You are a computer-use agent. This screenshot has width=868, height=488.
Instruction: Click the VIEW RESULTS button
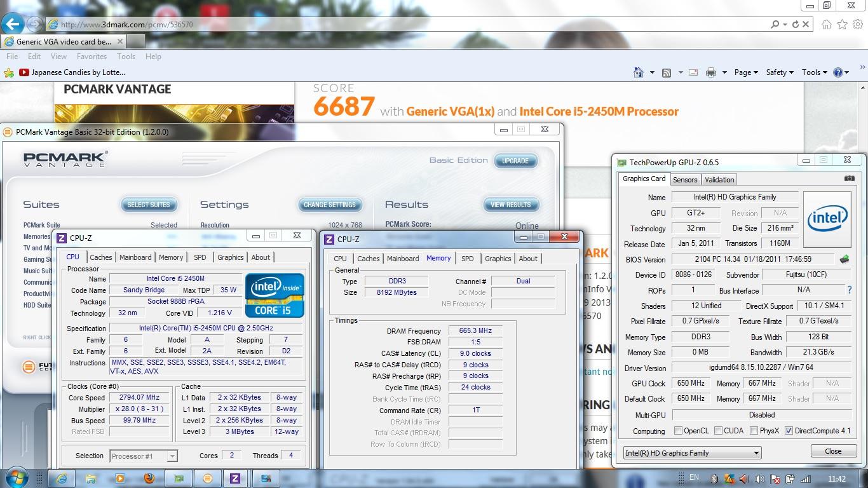(x=511, y=205)
